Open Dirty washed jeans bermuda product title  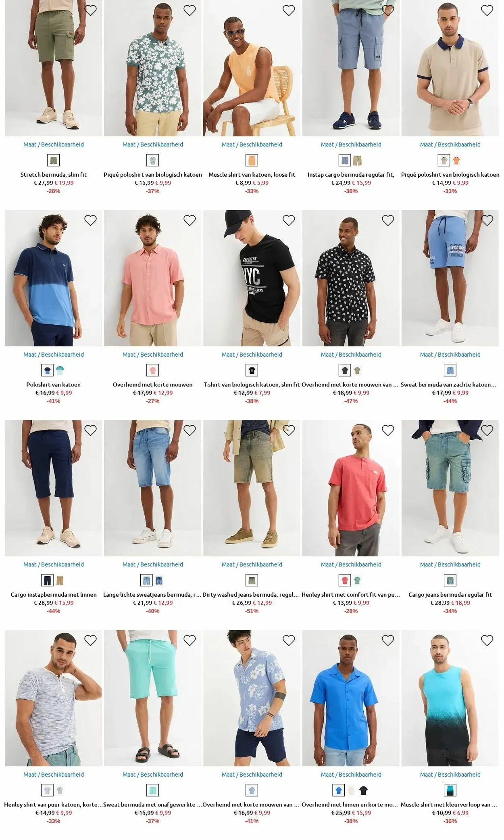pos(251,595)
